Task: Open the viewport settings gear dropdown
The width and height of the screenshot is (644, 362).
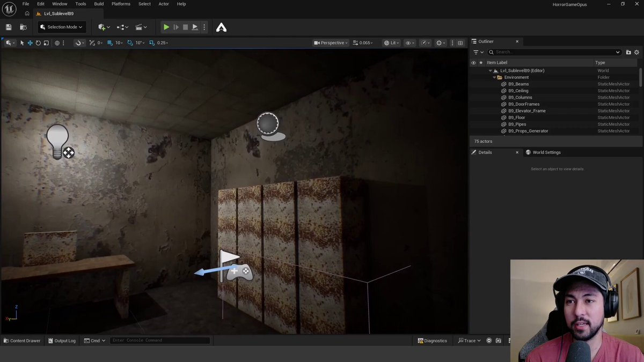Action: [441, 43]
